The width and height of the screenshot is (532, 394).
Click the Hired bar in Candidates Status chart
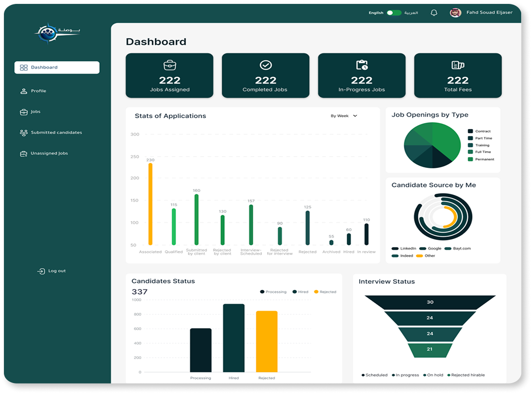(234, 338)
